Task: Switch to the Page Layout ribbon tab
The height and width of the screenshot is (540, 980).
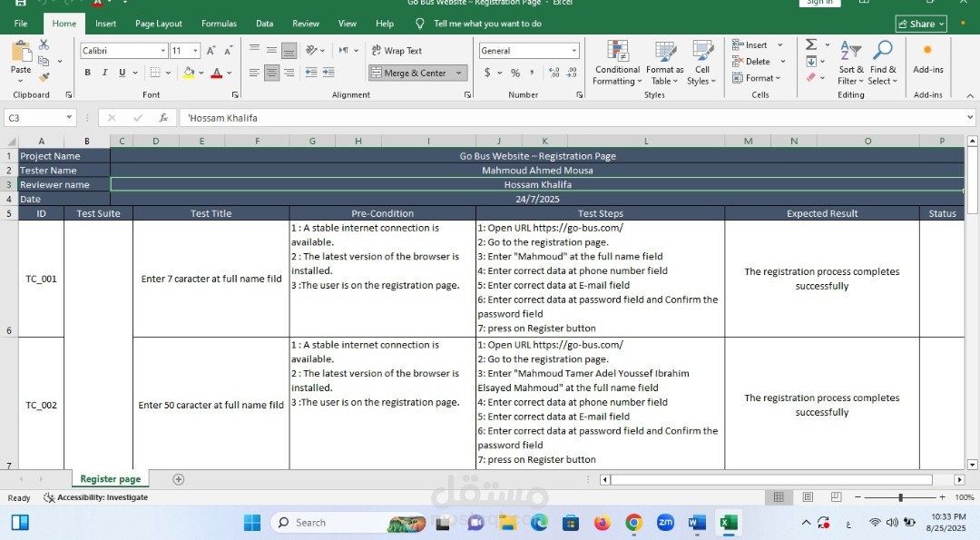Action: pos(158,24)
